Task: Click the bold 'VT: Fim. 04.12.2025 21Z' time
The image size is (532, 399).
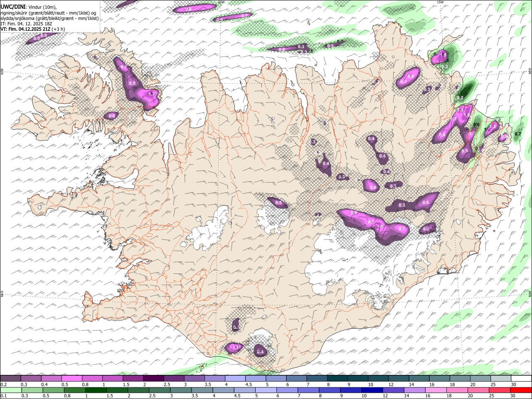Action: tap(25, 29)
